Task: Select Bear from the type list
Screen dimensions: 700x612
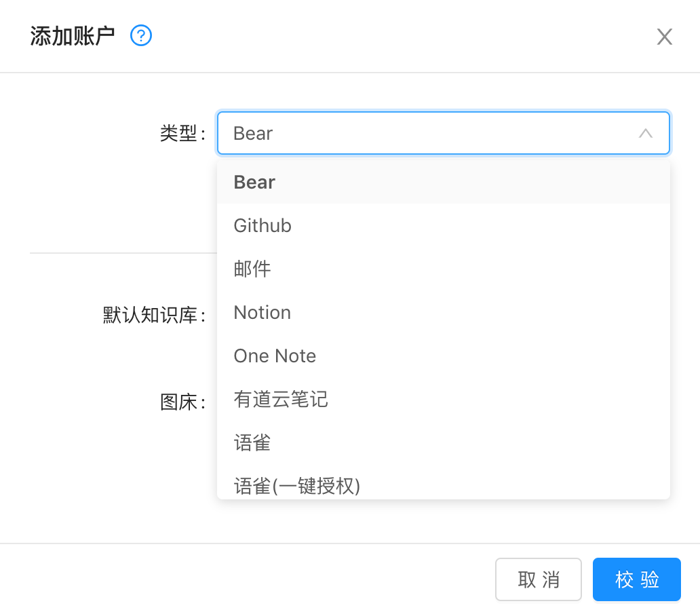Action: pyautogui.click(x=255, y=183)
